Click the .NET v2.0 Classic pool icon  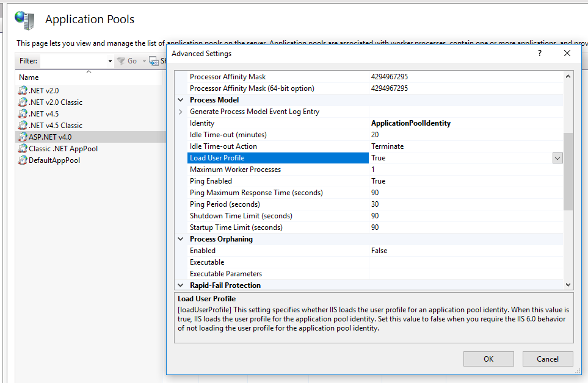point(23,102)
